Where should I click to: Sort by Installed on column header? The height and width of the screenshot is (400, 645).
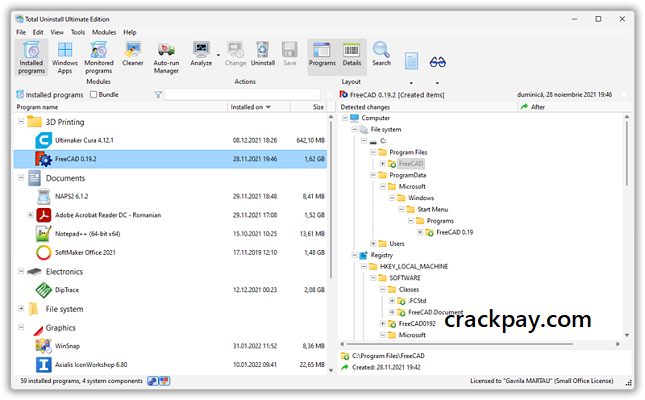(259, 107)
